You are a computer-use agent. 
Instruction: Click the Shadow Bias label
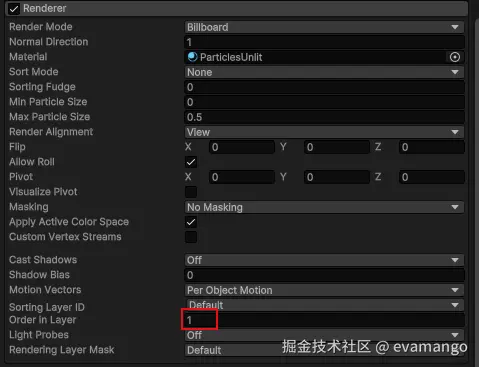pos(39,275)
